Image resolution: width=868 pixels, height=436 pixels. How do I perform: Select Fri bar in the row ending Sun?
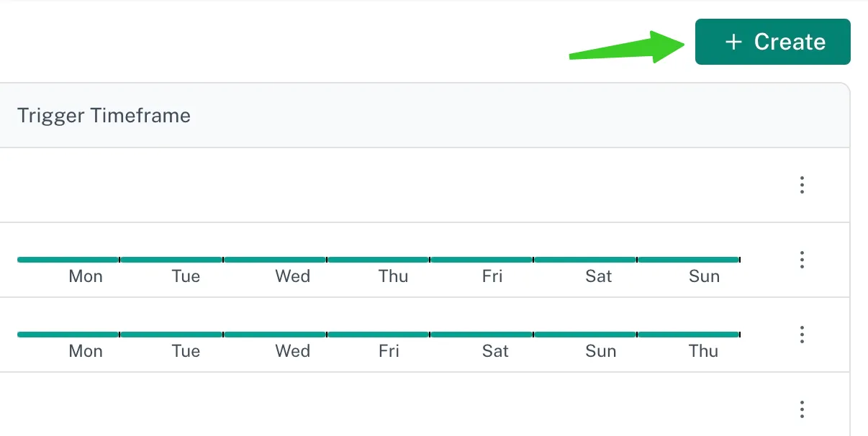pos(482,260)
